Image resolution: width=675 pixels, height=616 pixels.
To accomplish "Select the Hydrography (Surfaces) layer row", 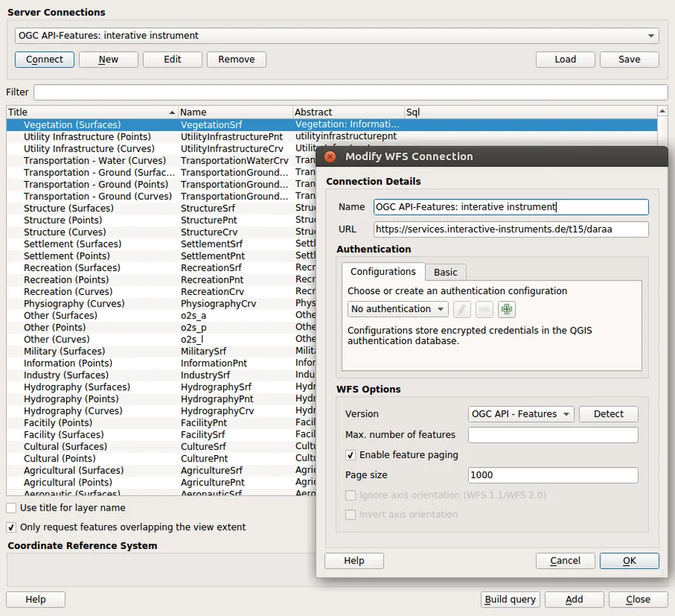I will [77, 387].
